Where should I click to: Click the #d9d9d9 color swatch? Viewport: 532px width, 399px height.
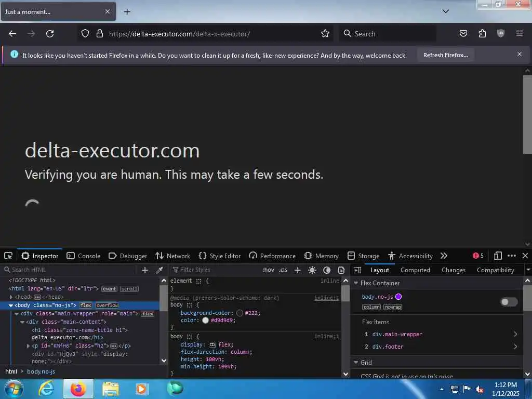205,320
